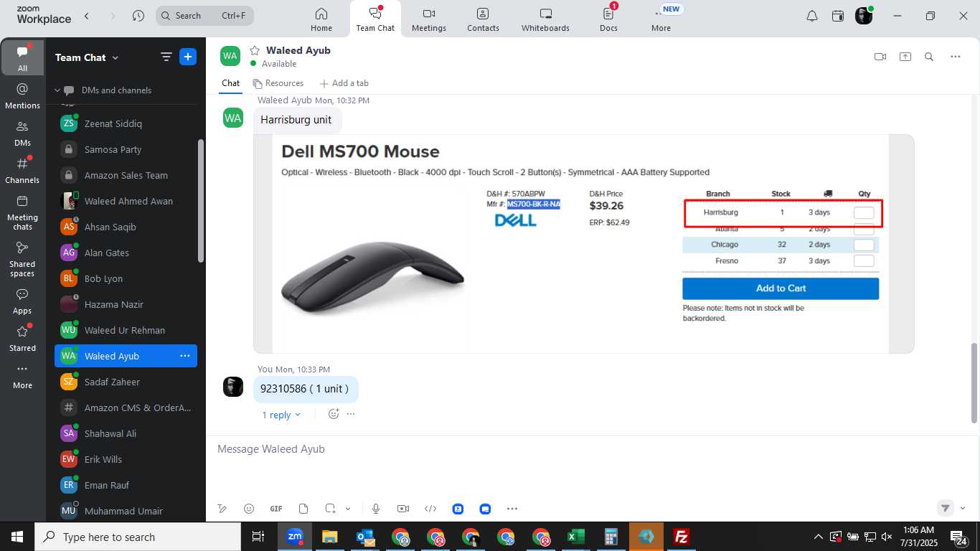Open Shared spaces in the left sidebar

click(x=22, y=259)
